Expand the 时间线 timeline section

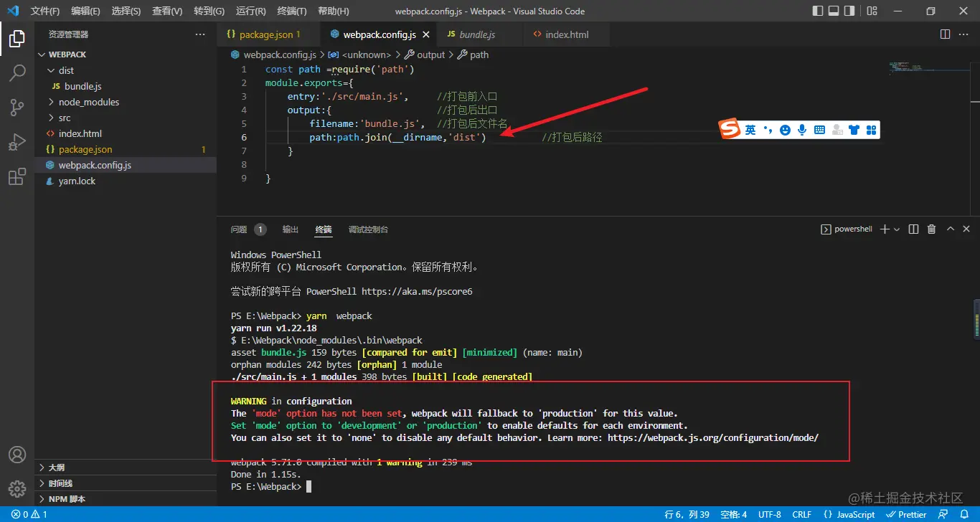coord(126,483)
